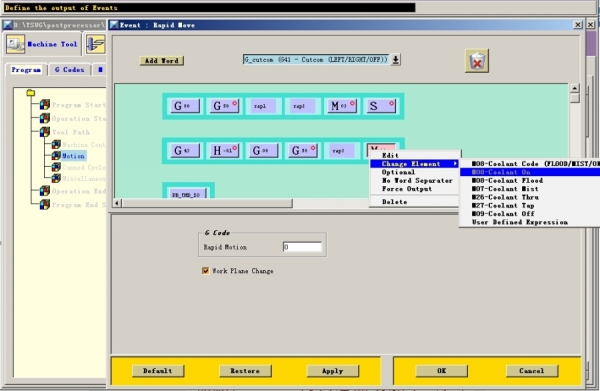600x391 pixels.
Task: Click the Apply button
Action: tap(333, 371)
